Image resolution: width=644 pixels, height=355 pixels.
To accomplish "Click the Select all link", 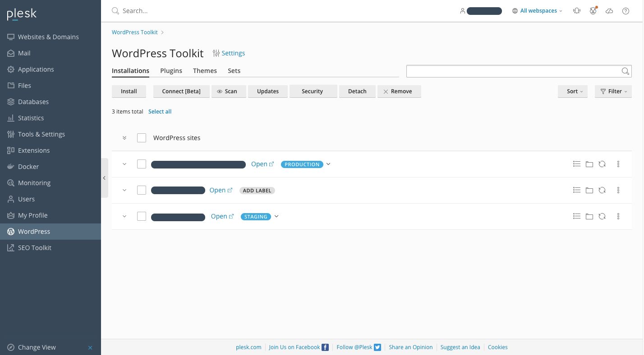I will (x=160, y=112).
